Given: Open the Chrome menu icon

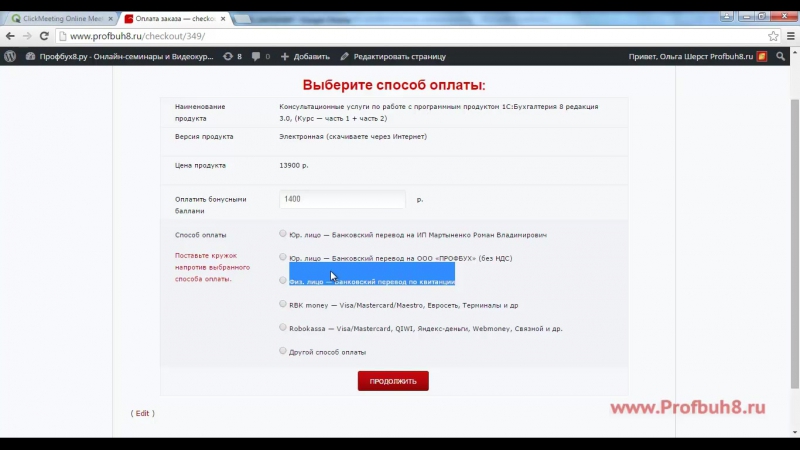Looking at the screenshot, I should point(789,36).
